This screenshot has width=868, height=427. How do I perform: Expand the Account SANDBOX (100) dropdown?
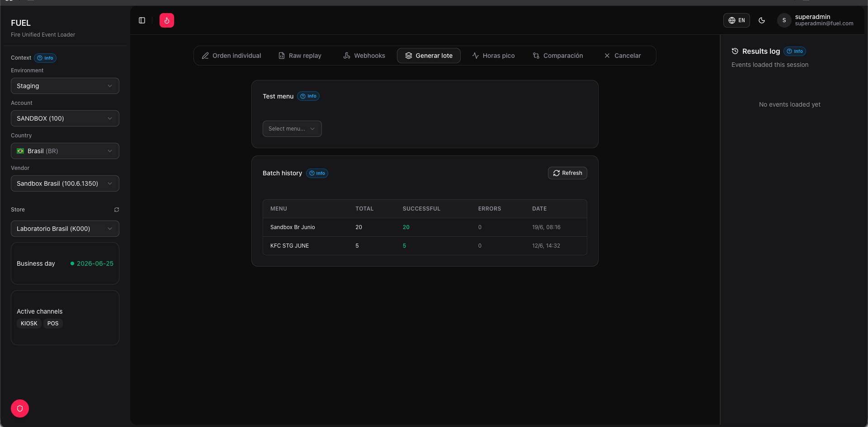tap(65, 118)
